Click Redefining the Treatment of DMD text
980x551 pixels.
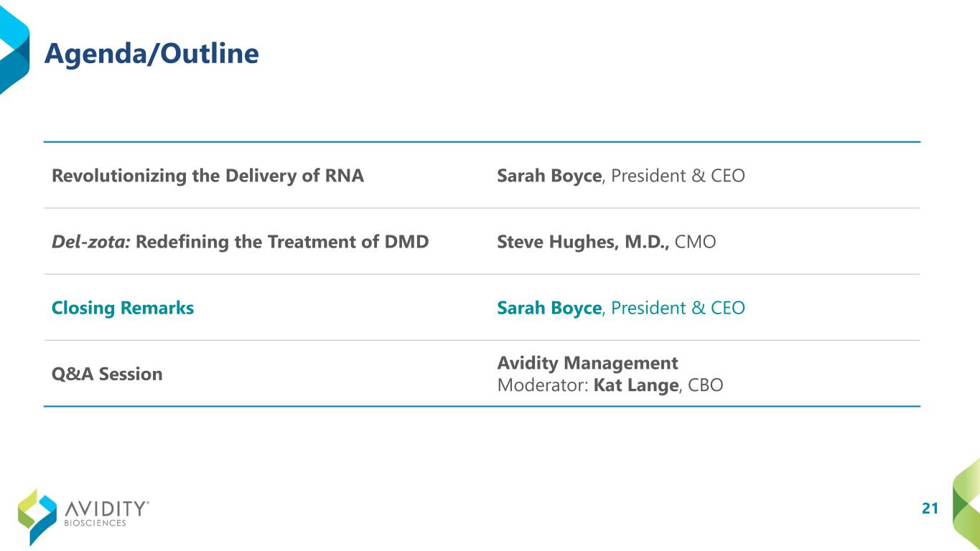coord(281,242)
